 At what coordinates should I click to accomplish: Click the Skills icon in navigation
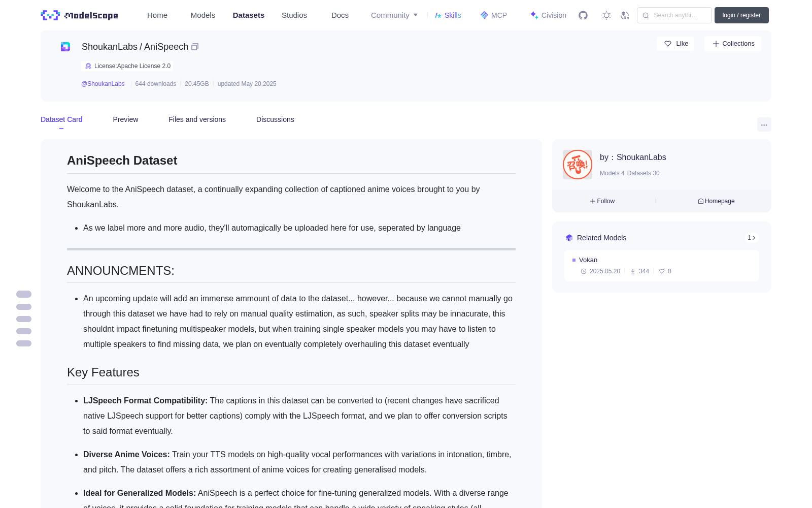438,15
